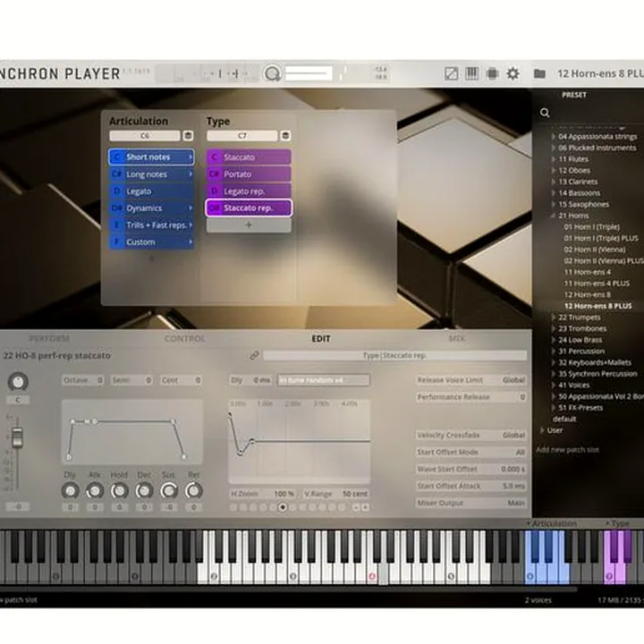Viewport: 644px width, 644px height.
Task: Select 11 Horn-ens 4 PLUS preset
Action: (597, 284)
